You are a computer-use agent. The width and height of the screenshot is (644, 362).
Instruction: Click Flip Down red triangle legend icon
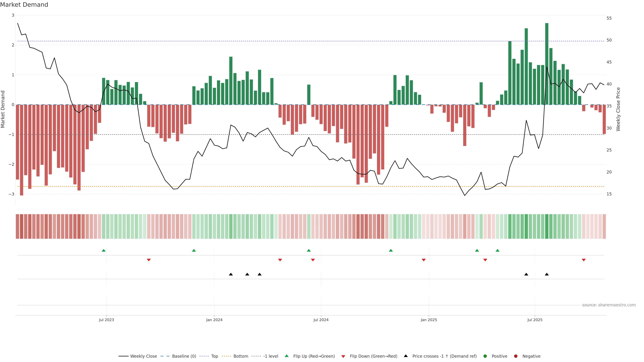[x=343, y=356]
